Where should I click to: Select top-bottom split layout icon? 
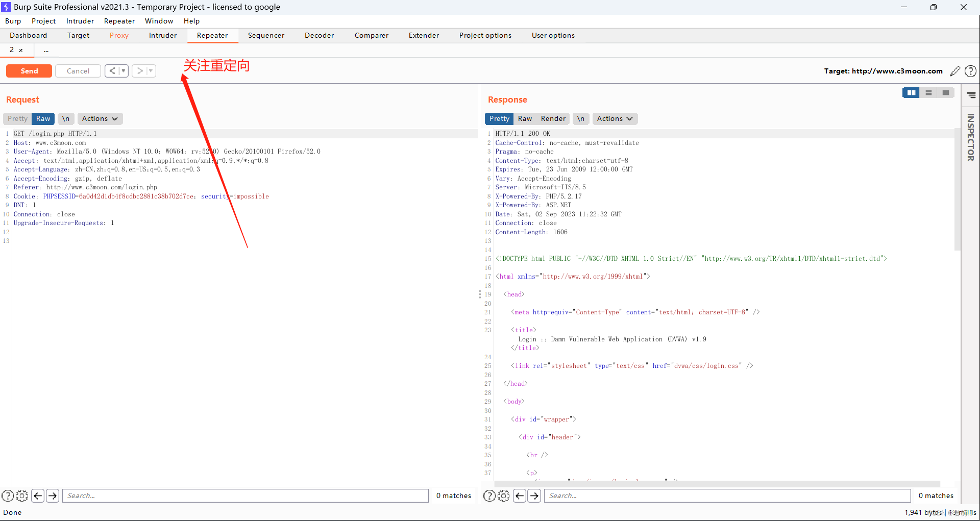(928, 92)
